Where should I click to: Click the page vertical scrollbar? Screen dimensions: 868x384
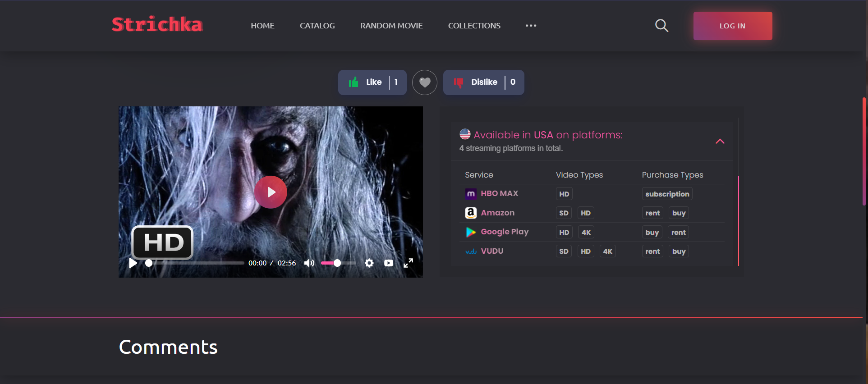(864, 151)
